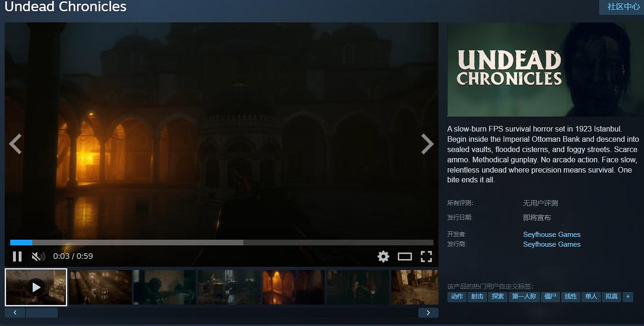The height and width of the screenshot is (326, 644).
Task: Open the Seyfhouse Games publisher link
Action: (552, 244)
